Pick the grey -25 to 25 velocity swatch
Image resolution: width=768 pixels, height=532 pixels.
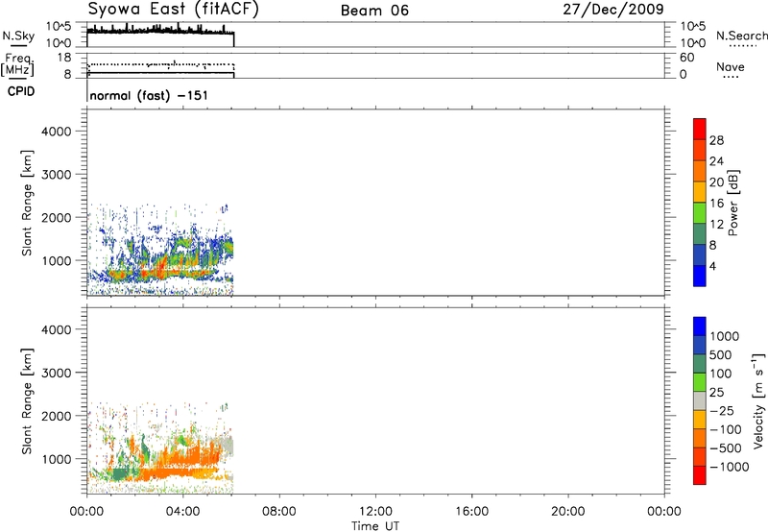[x=700, y=401]
